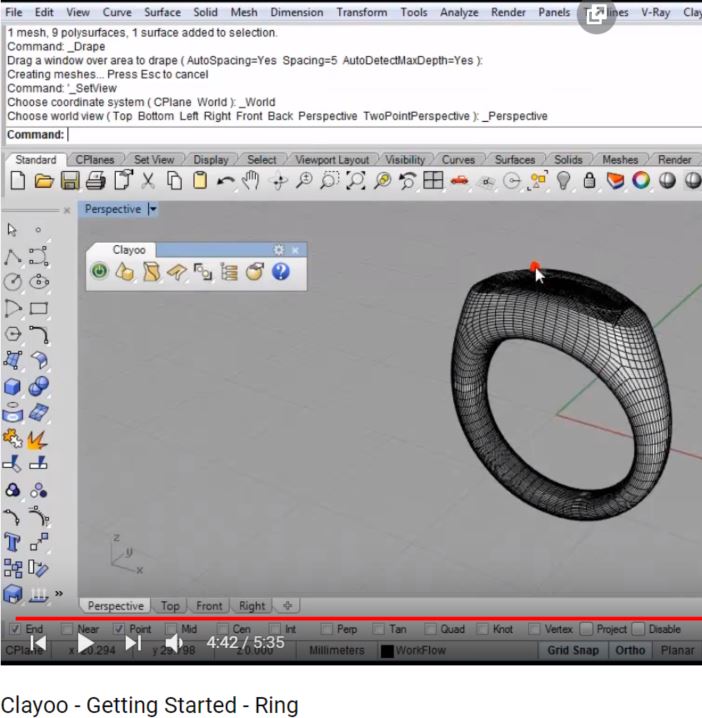Click the light bulb Hide objects icon

[563, 180]
